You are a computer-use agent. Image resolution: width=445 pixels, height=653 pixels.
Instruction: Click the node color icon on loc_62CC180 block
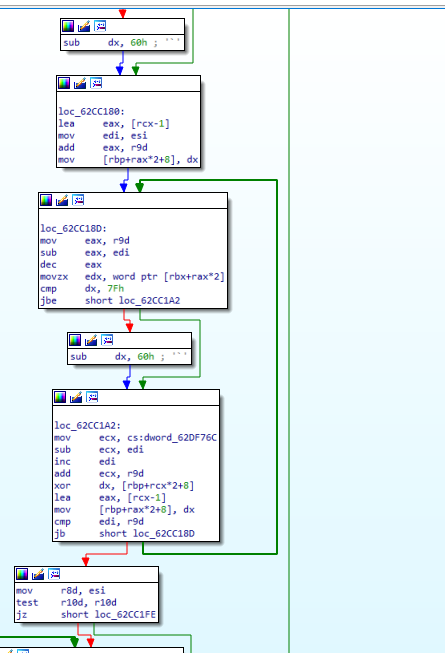pos(64,83)
